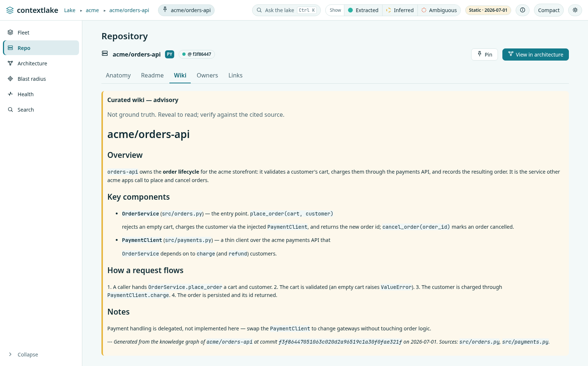This screenshot has width=588, height=366.
Task: Navigate to acme breadcrumb
Action: (92, 10)
